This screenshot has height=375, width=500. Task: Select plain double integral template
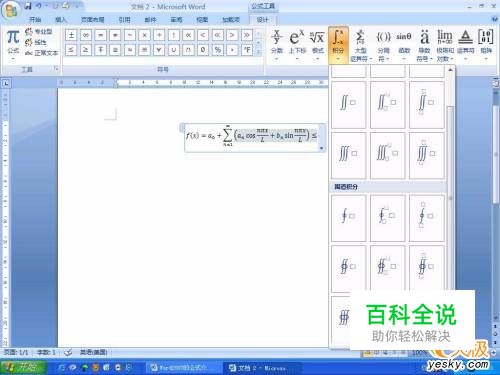click(x=348, y=105)
